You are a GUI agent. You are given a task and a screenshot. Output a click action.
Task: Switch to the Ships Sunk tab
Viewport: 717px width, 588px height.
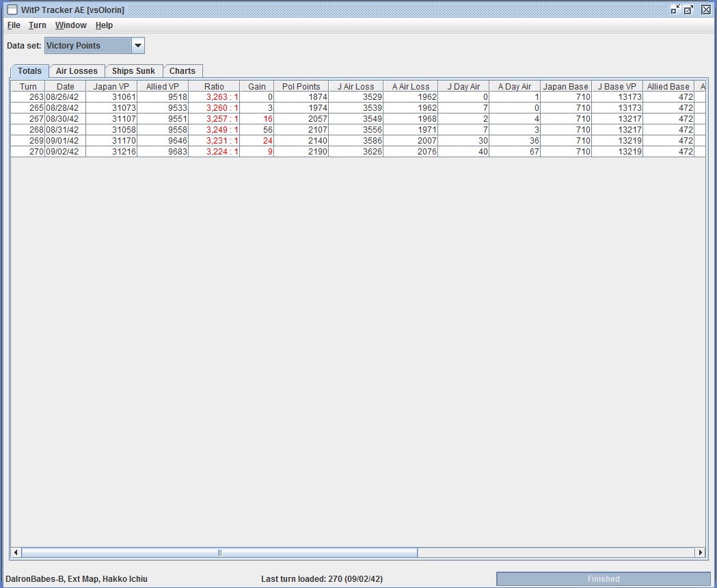(133, 71)
